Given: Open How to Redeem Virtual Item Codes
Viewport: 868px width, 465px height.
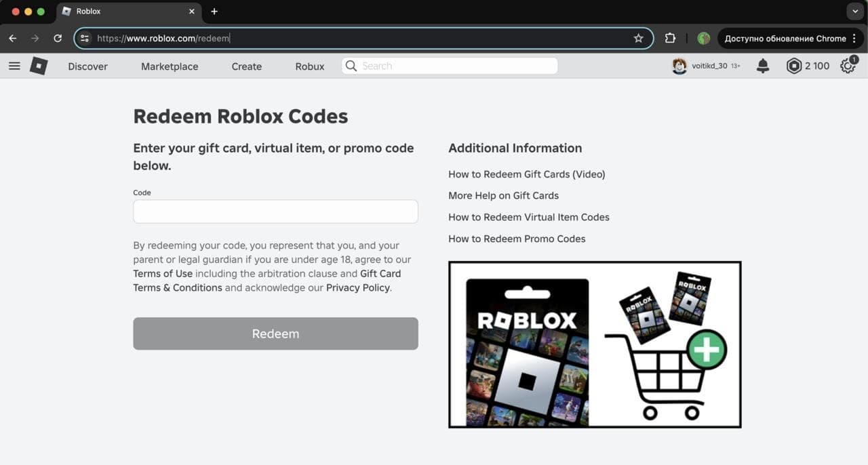Looking at the screenshot, I should tap(529, 218).
